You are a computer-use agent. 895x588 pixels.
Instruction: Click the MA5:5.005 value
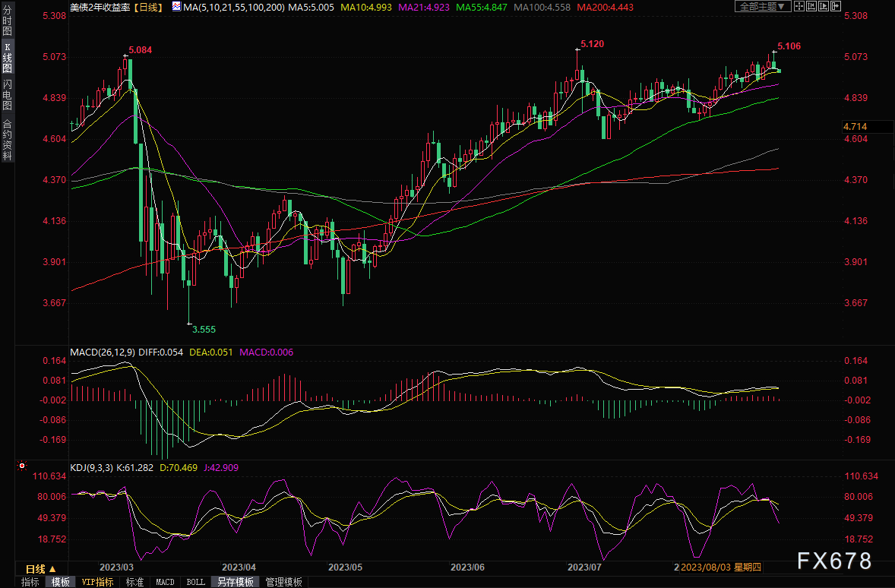(x=311, y=8)
